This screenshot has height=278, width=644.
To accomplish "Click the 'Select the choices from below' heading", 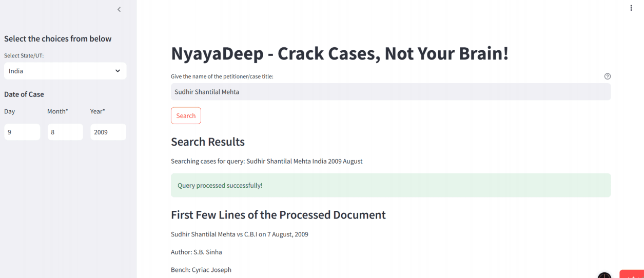I will (x=58, y=38).
